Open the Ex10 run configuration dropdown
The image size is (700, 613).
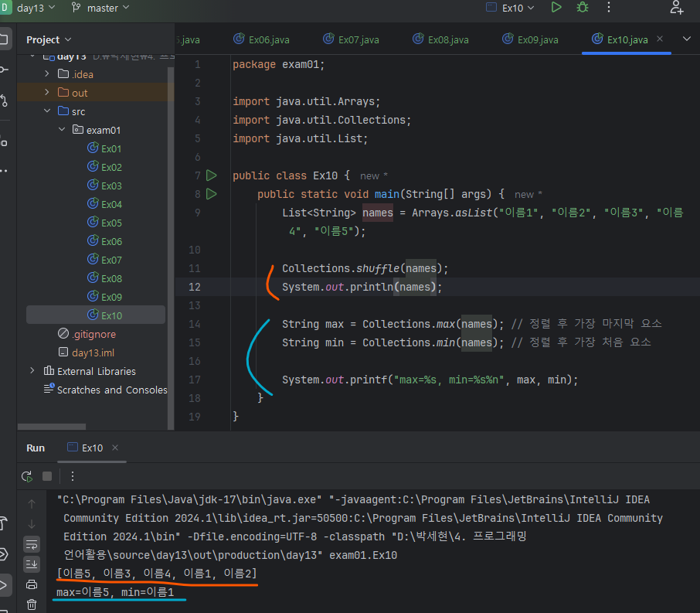click(514, 8)
